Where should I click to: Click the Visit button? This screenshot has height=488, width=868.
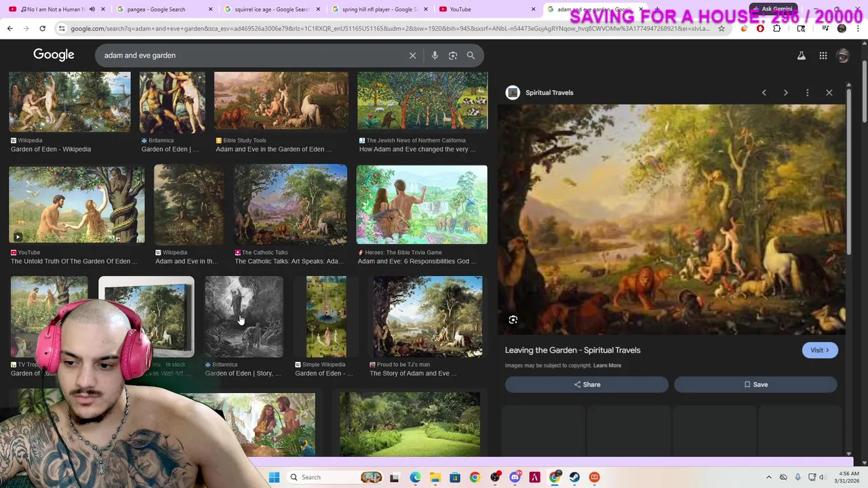(820, 350)
